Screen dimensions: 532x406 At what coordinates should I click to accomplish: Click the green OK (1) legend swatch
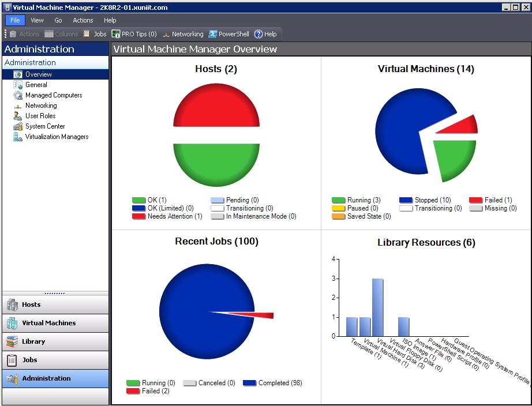[x=138, y=200]
